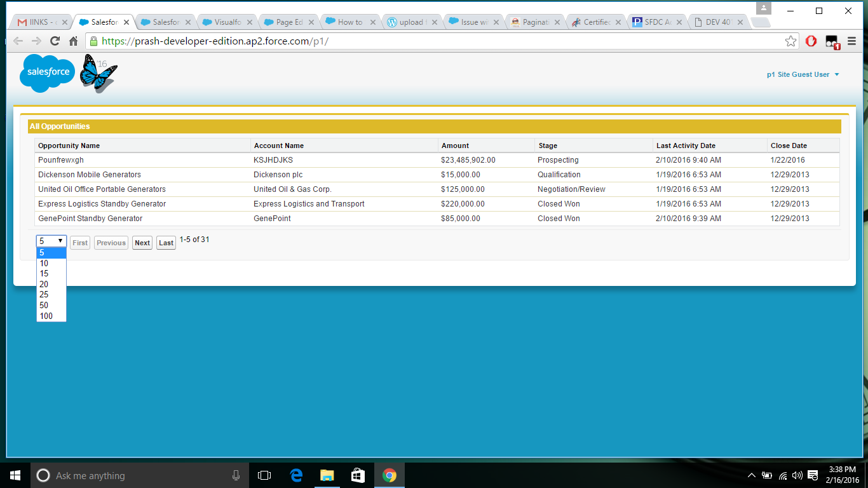Image resolution: width=868 pixels, height=488 pixels.
Task: Show hidden system tray icons
Action: coord(752,475)
